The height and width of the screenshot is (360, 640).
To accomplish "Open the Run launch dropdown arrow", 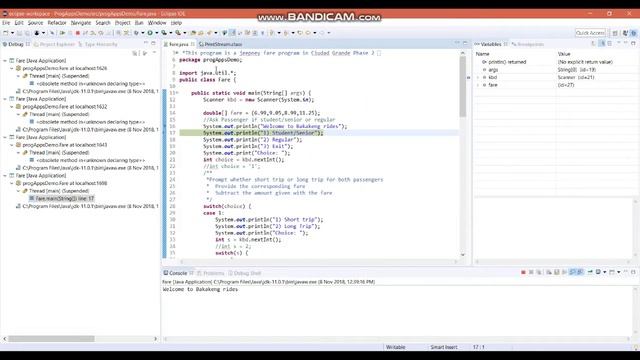I will [157, 33].
